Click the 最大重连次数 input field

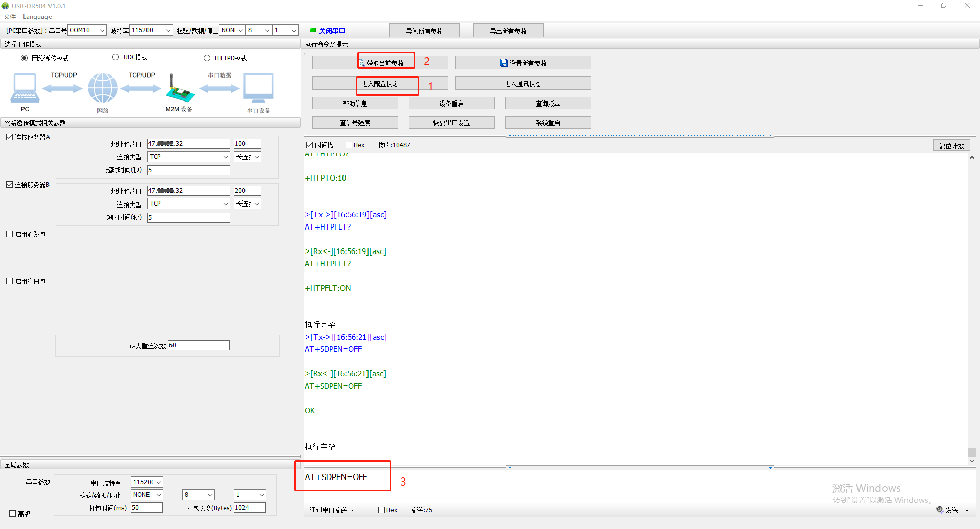[x=199, y=345]
